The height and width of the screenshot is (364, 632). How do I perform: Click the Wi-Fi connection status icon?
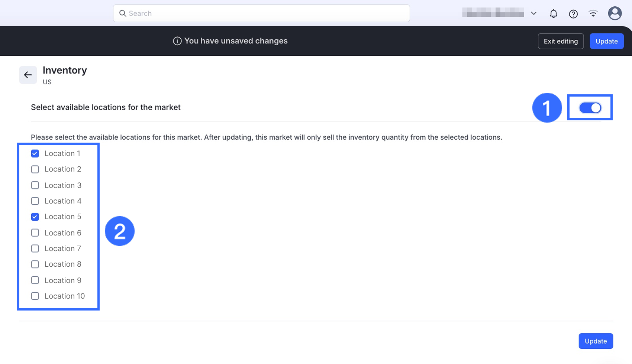coord(593,14)
